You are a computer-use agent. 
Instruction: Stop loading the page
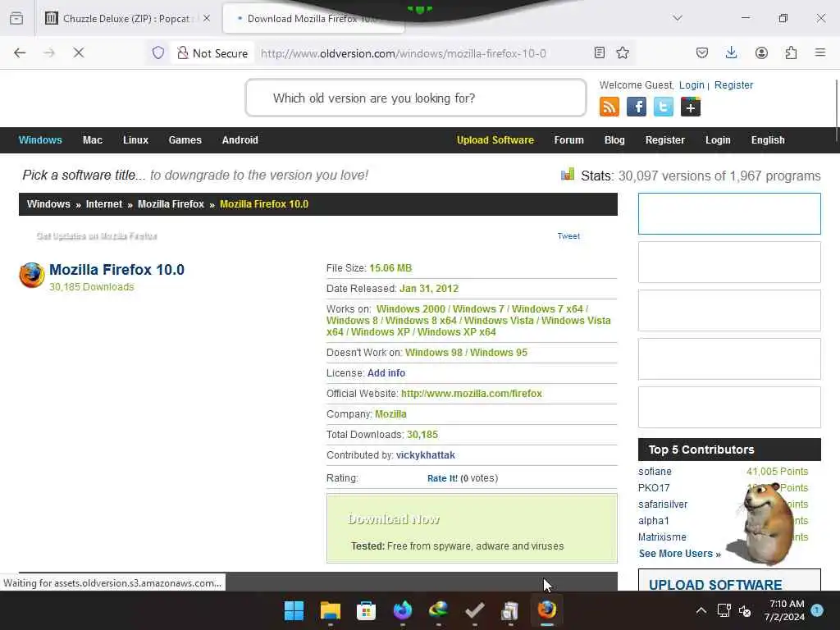(79, 52)
